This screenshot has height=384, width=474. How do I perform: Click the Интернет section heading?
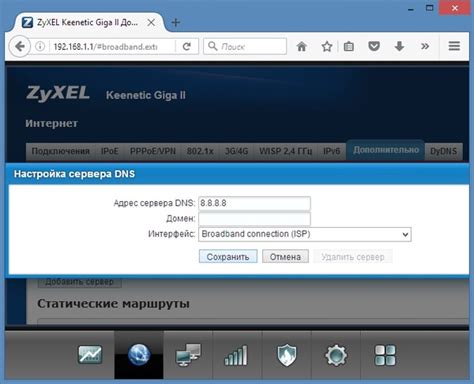(x=52, y=123)
